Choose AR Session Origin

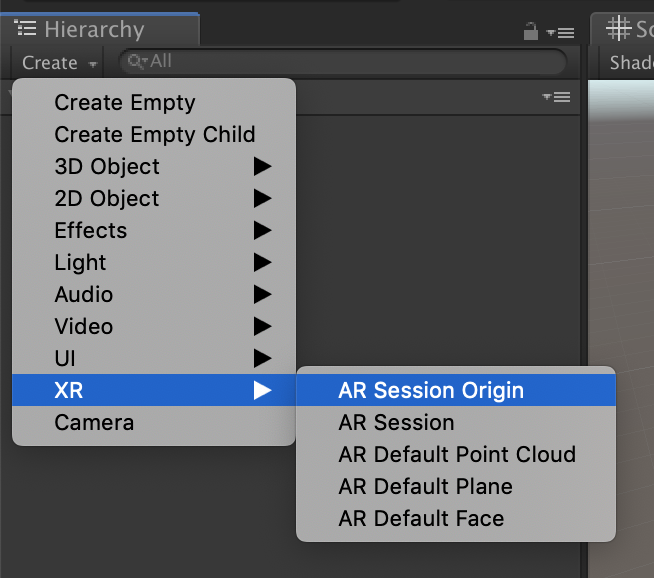431,390
